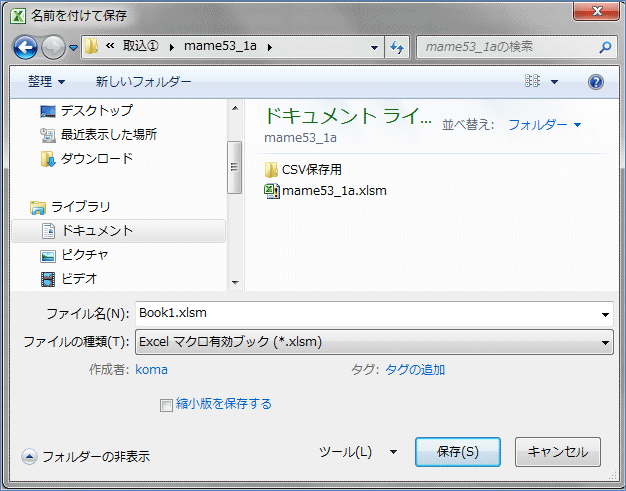
Task: Click the Forward navigation arrow
Action: click(53, 48)
